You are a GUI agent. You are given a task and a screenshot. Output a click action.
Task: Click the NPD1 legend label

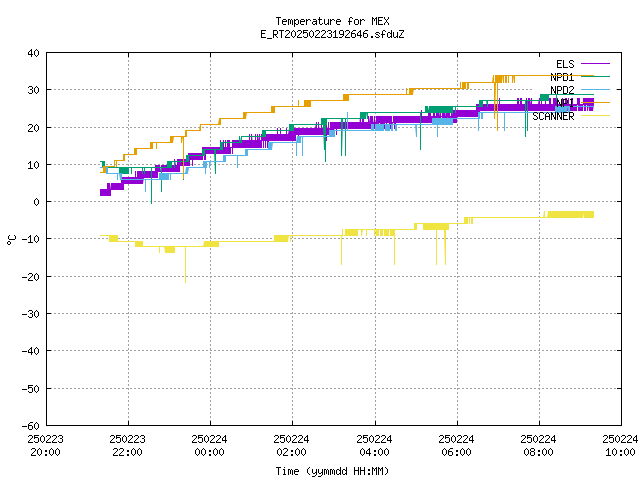coord(562,77)
